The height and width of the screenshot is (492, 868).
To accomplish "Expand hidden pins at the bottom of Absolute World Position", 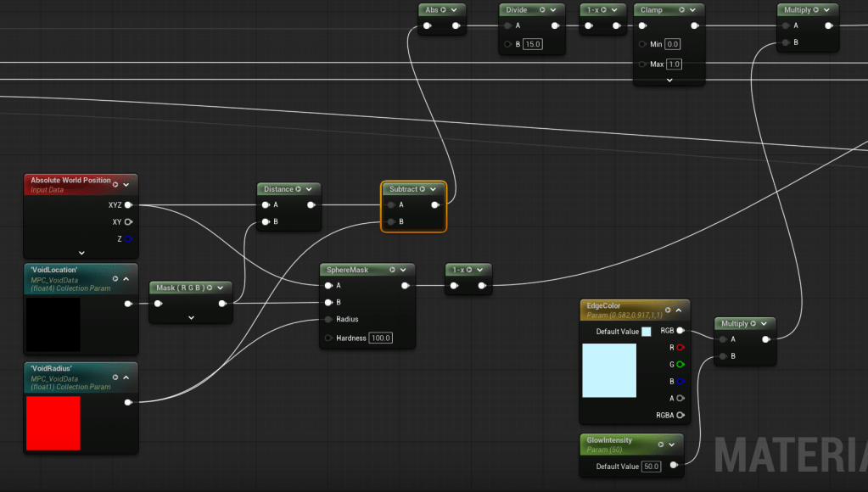I will click(81, 253).
